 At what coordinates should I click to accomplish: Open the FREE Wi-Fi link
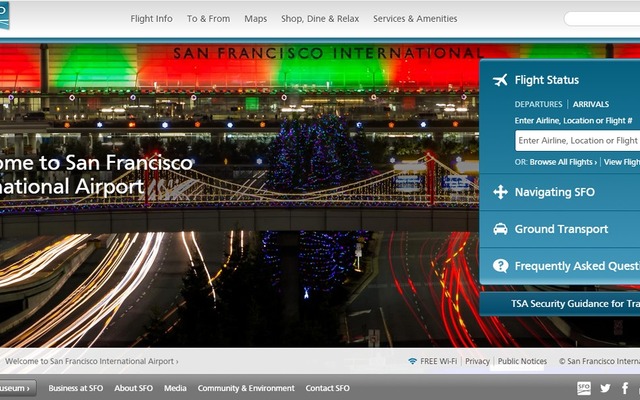point(438,361)
